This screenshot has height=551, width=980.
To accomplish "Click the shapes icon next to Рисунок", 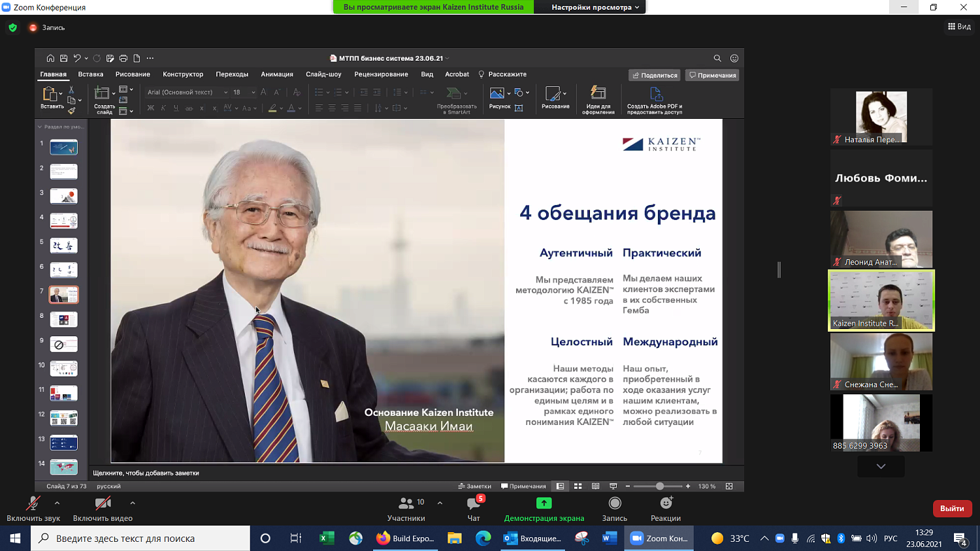I will (519, 93).
